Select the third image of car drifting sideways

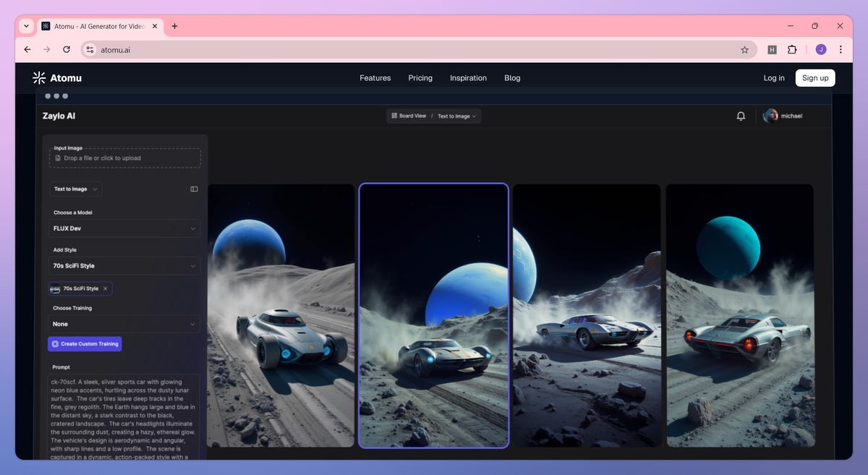(587, 315)
